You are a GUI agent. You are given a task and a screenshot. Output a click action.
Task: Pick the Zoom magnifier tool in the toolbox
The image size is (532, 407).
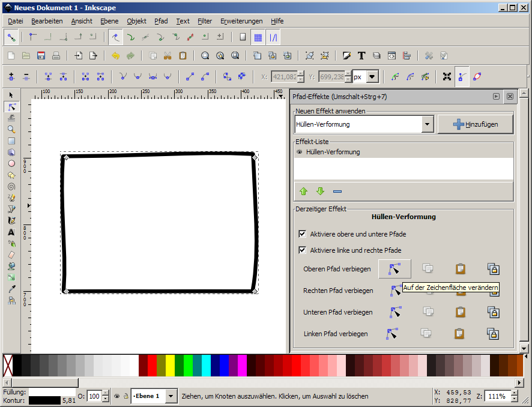[x=11, y=129]
